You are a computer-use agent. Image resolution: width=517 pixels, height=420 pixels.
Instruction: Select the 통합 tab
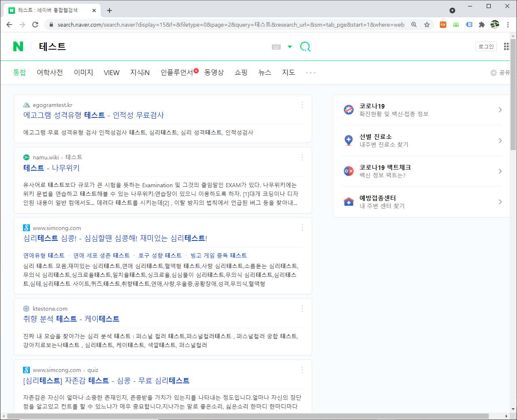pyautogui.click(x=19, y=72)
